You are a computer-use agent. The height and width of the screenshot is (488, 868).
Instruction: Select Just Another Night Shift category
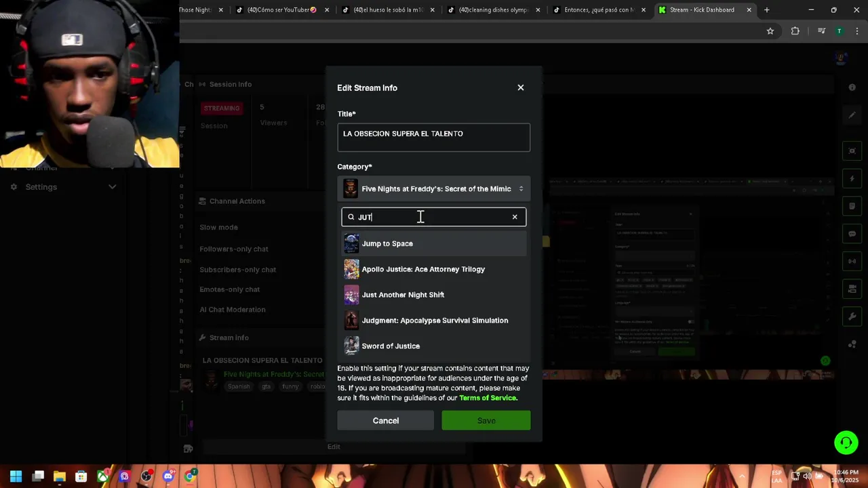click(x=434, y=295)
